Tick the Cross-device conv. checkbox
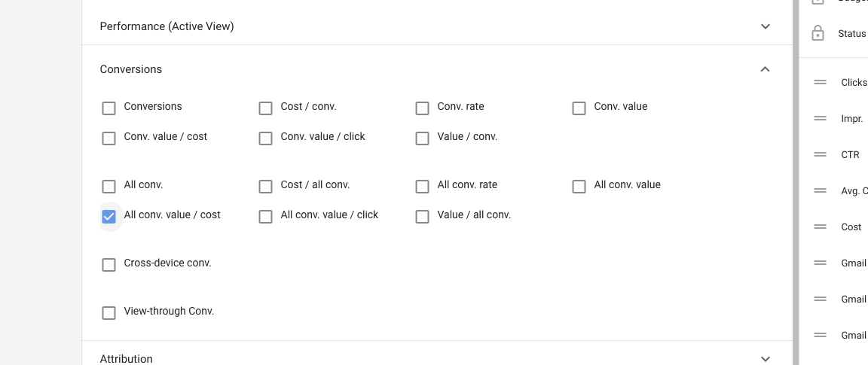This screenshot has width=868, height=365. click(x=109, y=264)
